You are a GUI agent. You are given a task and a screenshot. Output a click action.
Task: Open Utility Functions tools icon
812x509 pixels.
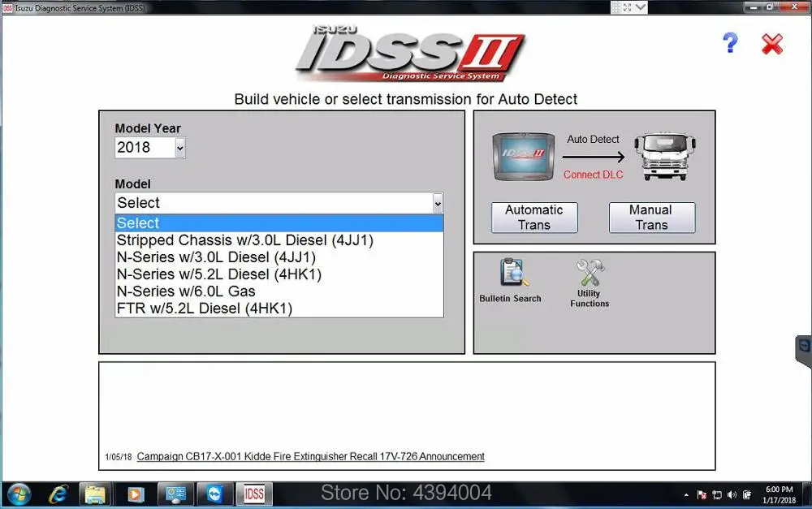[590, 273]
